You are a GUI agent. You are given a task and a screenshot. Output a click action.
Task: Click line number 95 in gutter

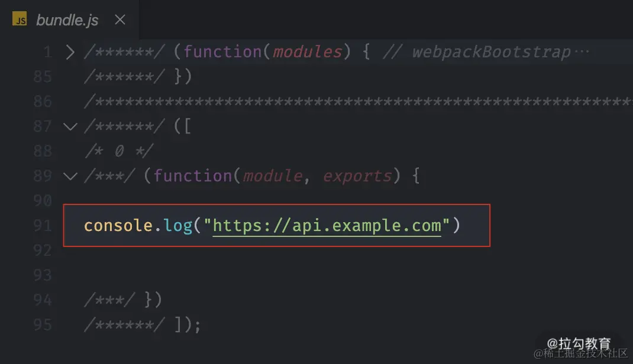coord(43,325)
